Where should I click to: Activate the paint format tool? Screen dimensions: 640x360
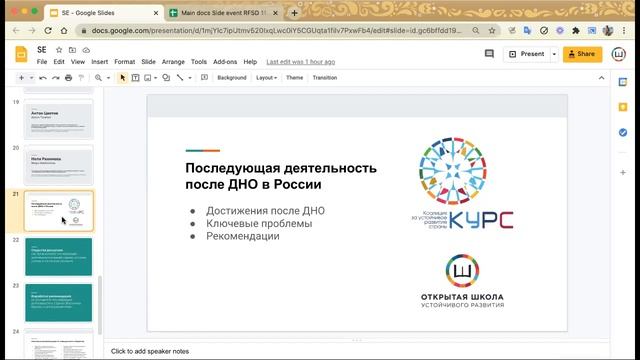coord(81,78)
